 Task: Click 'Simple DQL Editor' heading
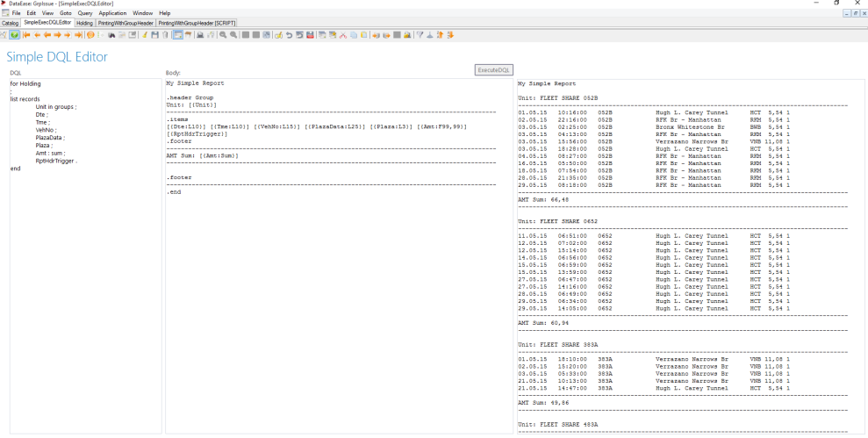[57, 56]
